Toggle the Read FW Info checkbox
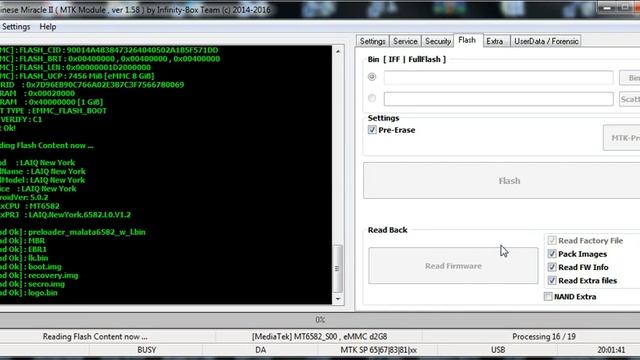Viewport: 640px width, 360px height. coord(552,267)
